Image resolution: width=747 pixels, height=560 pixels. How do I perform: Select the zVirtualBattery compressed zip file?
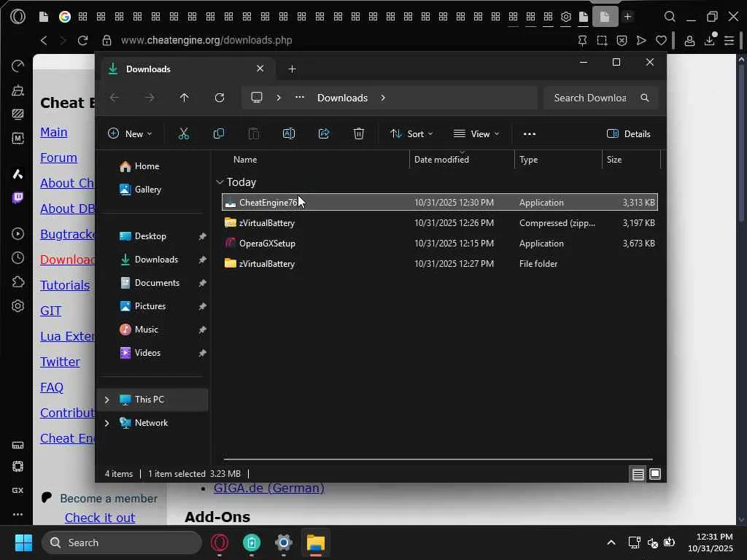click(x=439, y=223)
